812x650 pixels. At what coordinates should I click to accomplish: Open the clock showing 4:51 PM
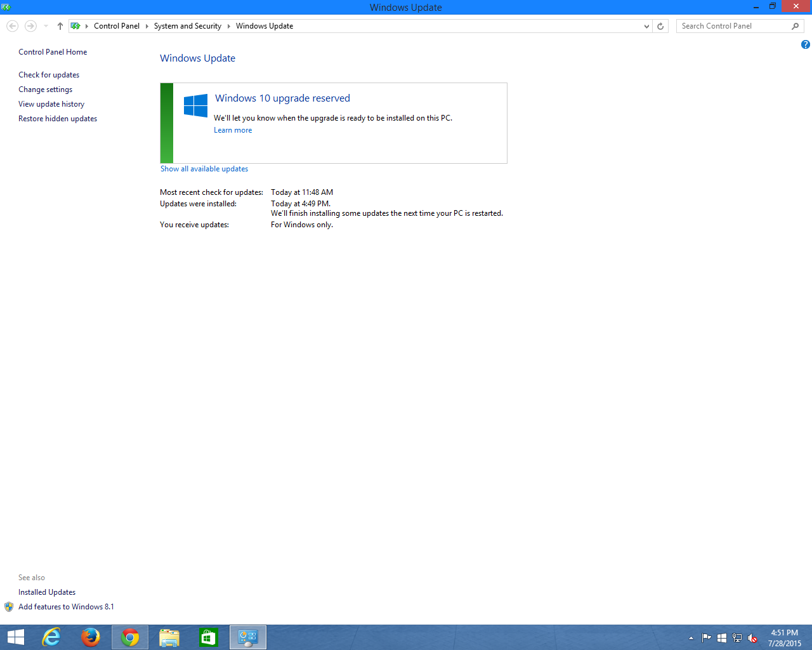pos(785,638)
